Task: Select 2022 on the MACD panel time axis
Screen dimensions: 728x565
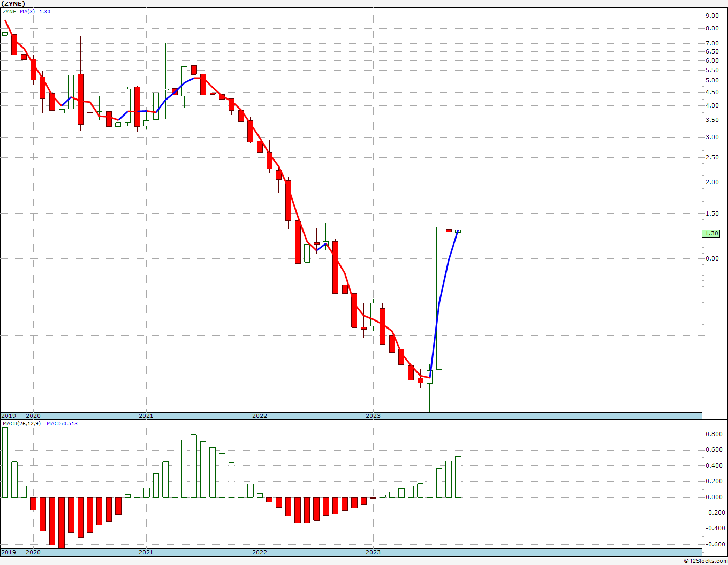Action: click(260, 552)
